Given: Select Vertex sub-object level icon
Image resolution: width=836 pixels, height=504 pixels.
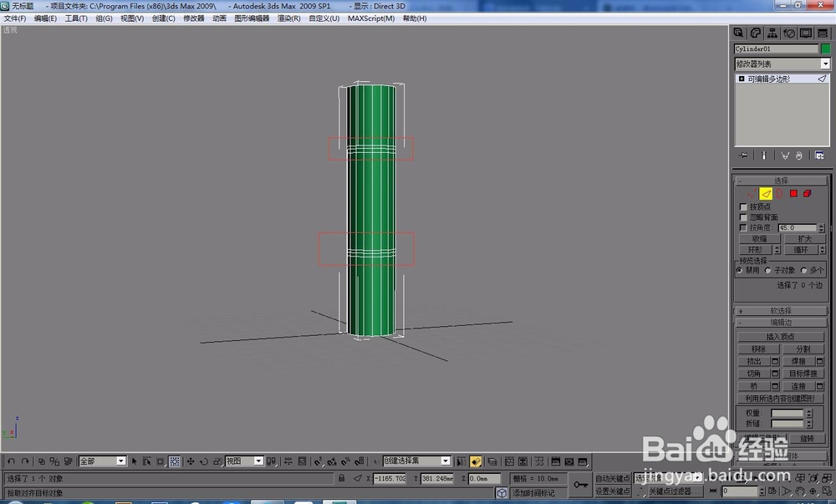Looking at the screenshot, I should point(752,194).
